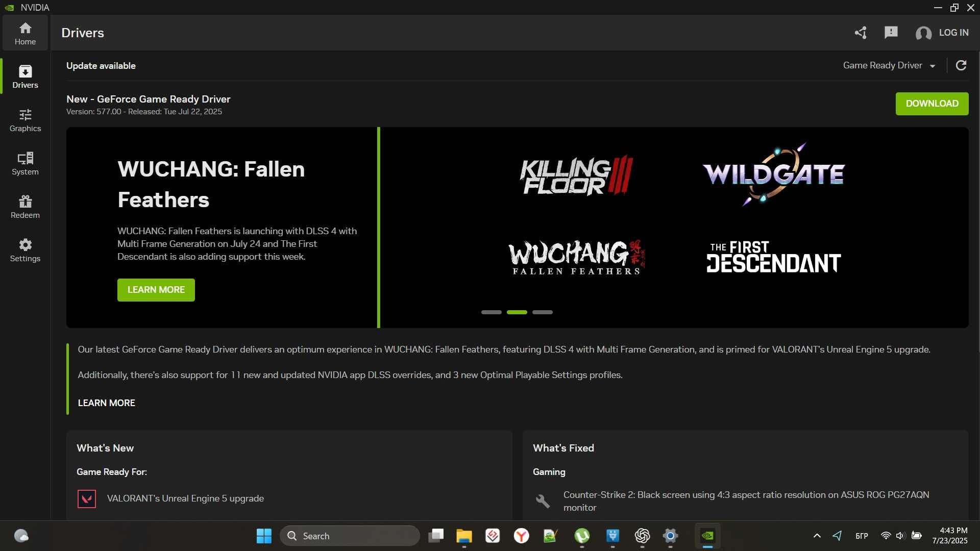Open the Yandex browser taskbar icon
The height and width of the screenshot is (551, 980).
tap(521, 536)
